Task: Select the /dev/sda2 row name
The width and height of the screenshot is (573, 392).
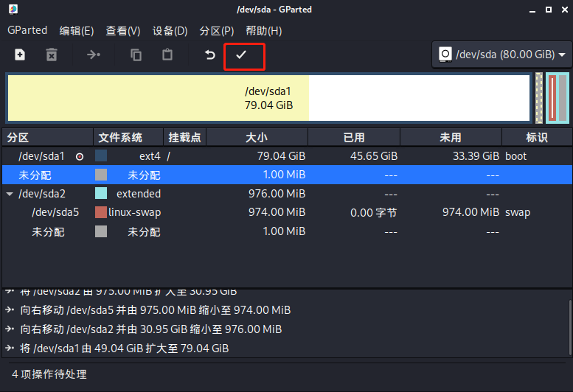Action: pyautogui.click(x=42, y=194)
